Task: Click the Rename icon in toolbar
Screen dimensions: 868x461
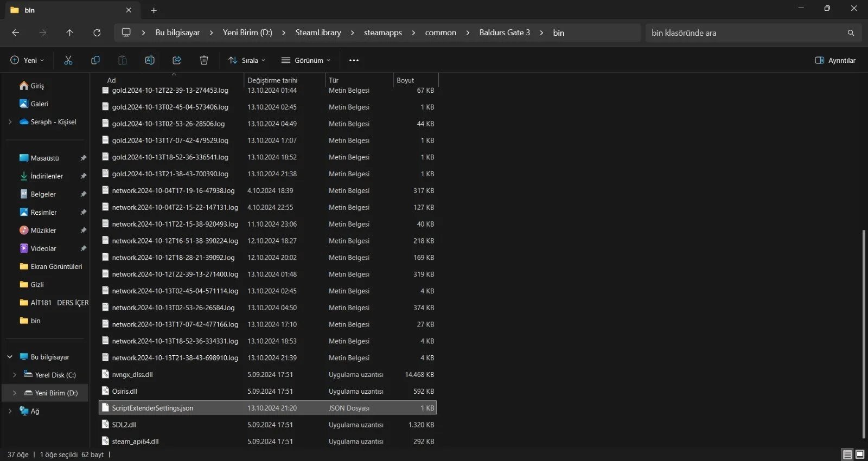Action: (x=150, y=60)
